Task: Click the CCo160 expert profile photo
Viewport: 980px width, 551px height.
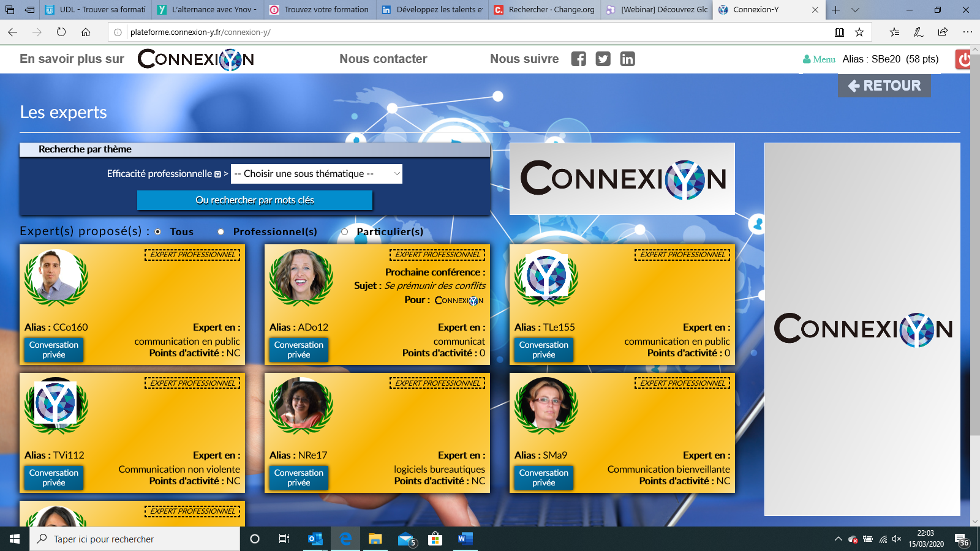Action: click(56, 277)
